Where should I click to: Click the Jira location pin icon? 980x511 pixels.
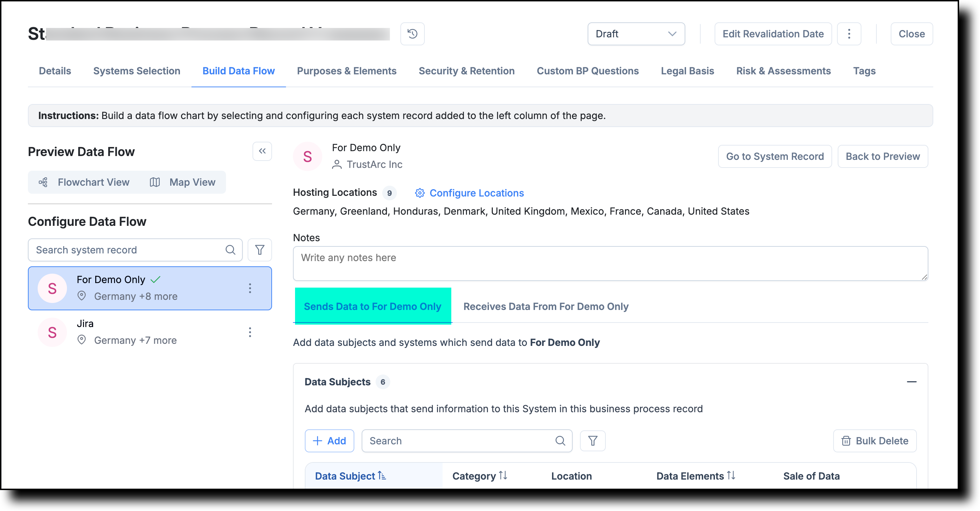pyautogui.click(x=81, y=340)
